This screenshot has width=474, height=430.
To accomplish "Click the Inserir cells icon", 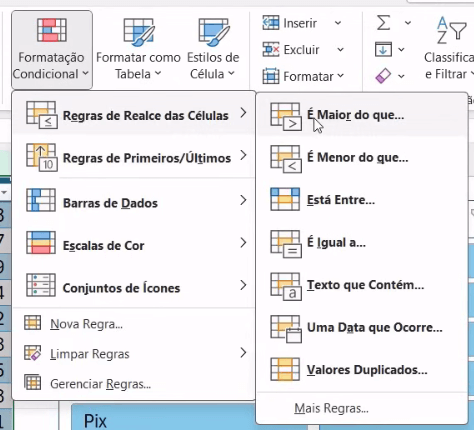I will (x=271, y=23).
